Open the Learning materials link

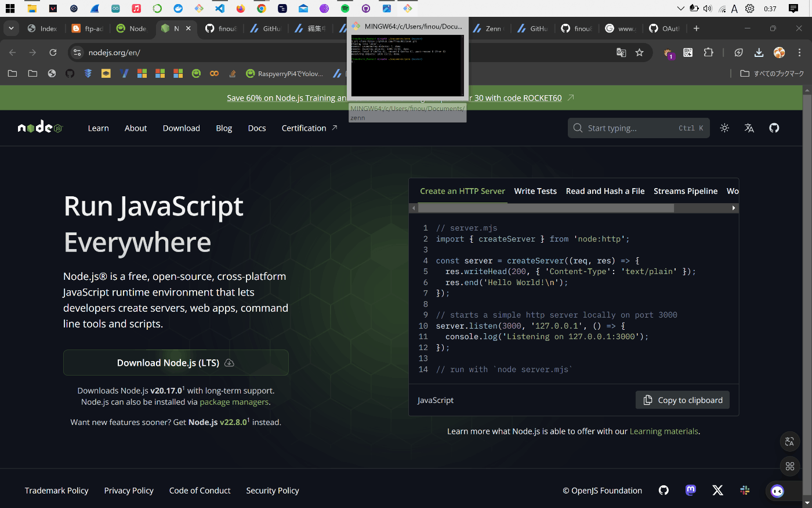point(664,431)
